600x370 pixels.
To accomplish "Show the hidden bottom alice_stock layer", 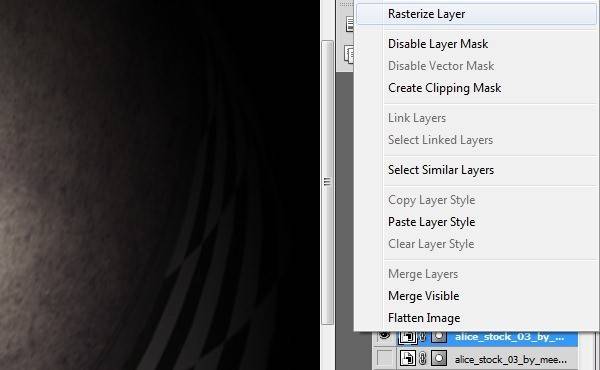I will click(x=385, y=359).
